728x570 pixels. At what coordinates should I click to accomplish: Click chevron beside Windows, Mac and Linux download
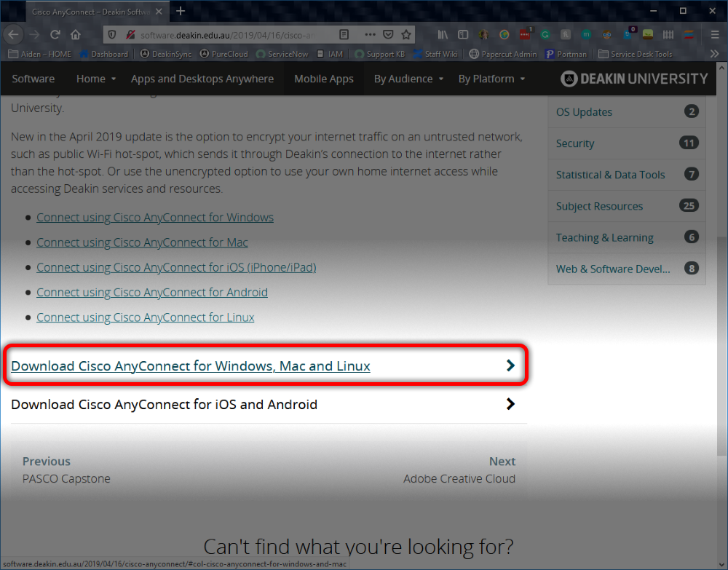[x=510, y=365]
